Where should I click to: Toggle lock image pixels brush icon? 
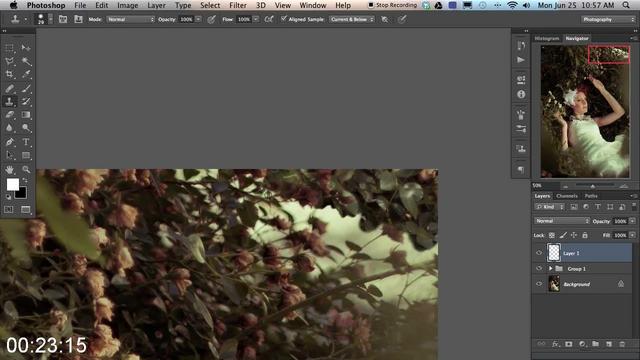click(563, 235)
